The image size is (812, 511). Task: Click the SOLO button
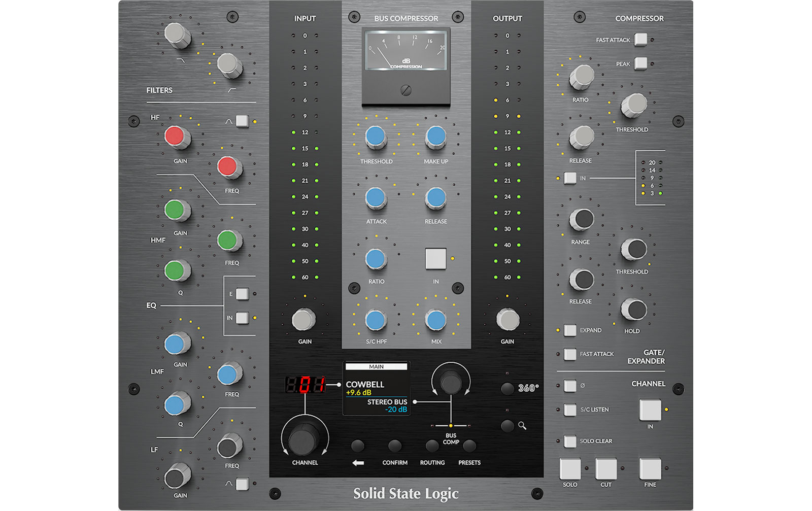coord(570,468)
